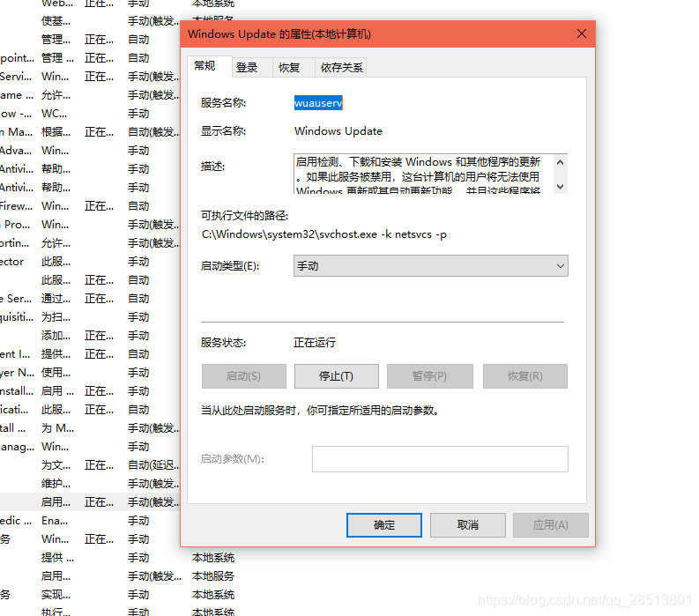Click the highlighted wuauserv service name

[318, 103]
